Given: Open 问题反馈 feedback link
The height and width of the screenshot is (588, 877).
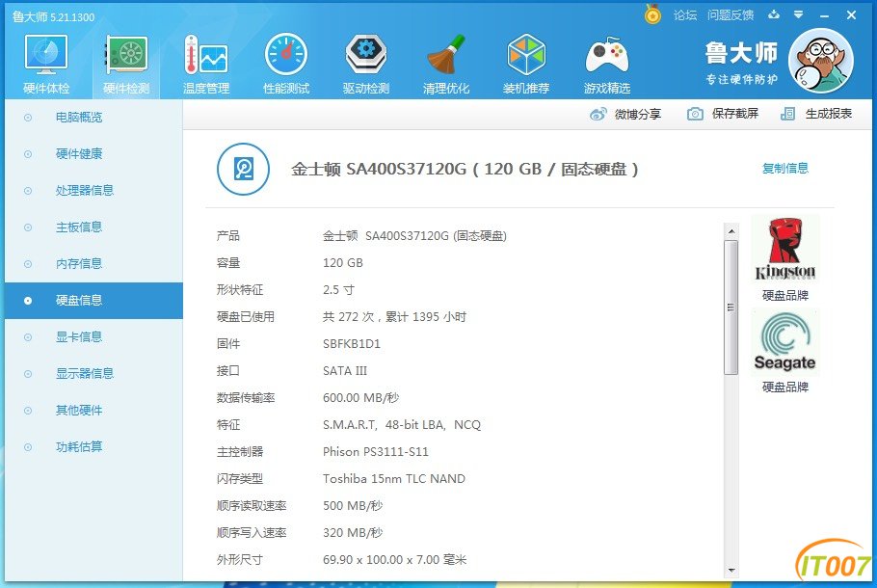Looking at the screenshot, I should [x=731, y=15].
